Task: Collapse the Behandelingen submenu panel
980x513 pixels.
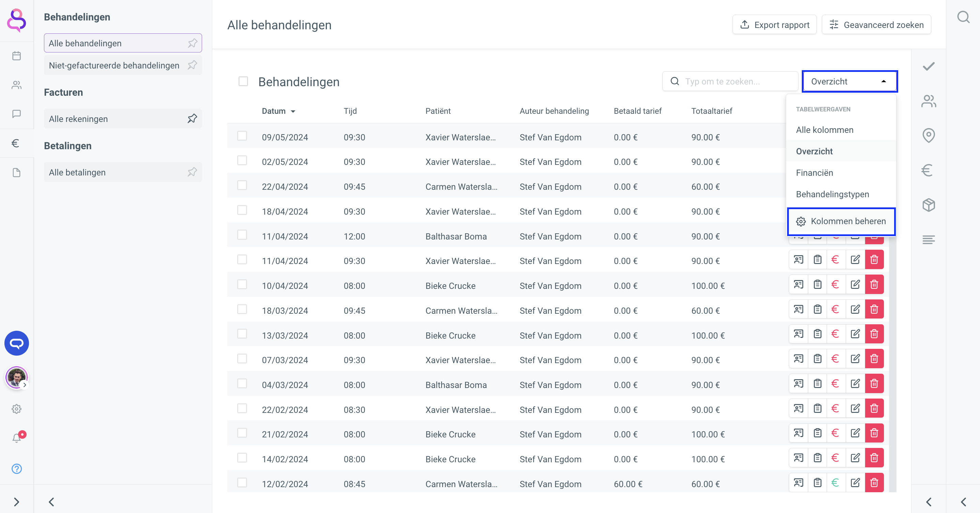Action: point(51,502)
